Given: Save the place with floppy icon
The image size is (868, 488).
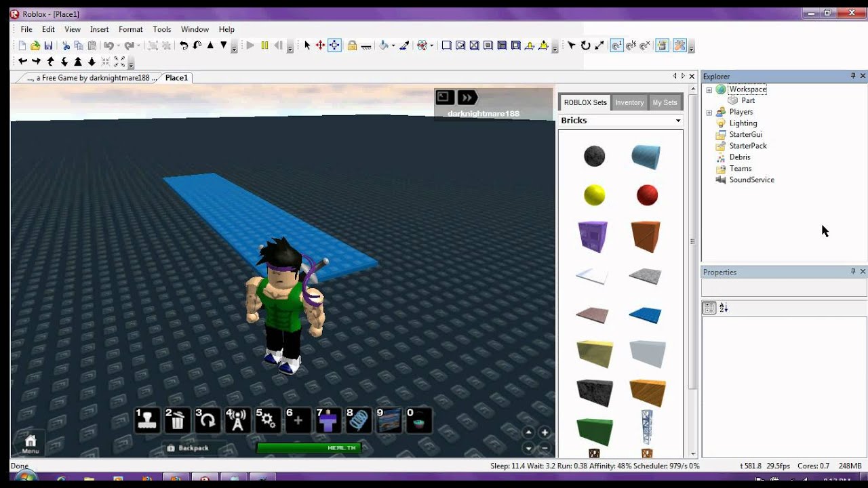Looking at the screenshot, I should (x=48, y=45).
